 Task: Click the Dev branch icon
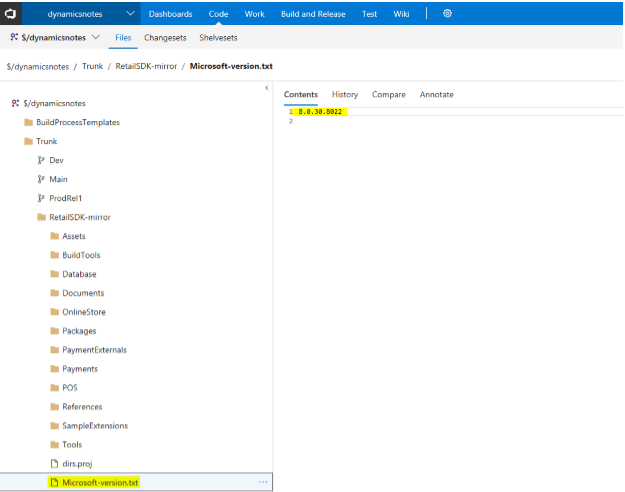(x=41, y=160)
